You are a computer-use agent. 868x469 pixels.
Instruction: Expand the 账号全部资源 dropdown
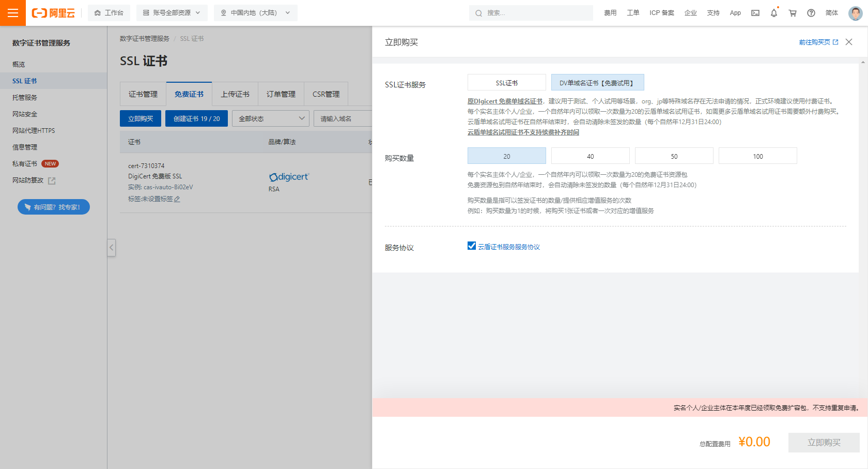tap(172, 13)
